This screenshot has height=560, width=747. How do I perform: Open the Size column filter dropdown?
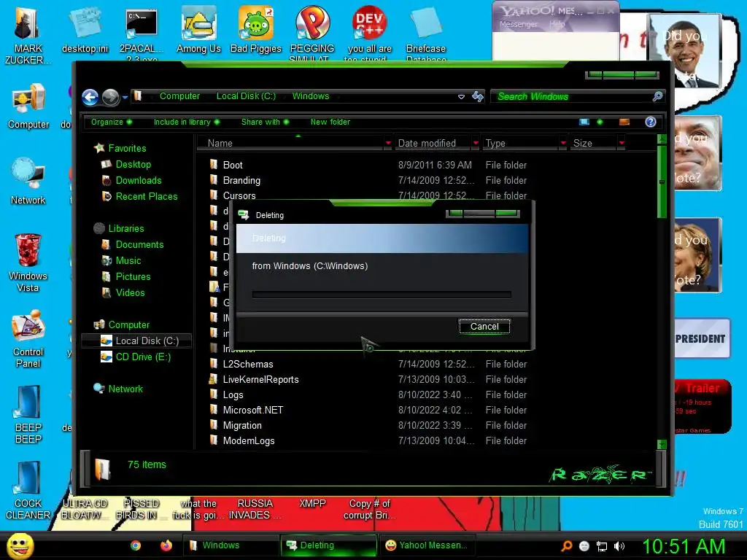pyautogui.click(x=622, y=143)
